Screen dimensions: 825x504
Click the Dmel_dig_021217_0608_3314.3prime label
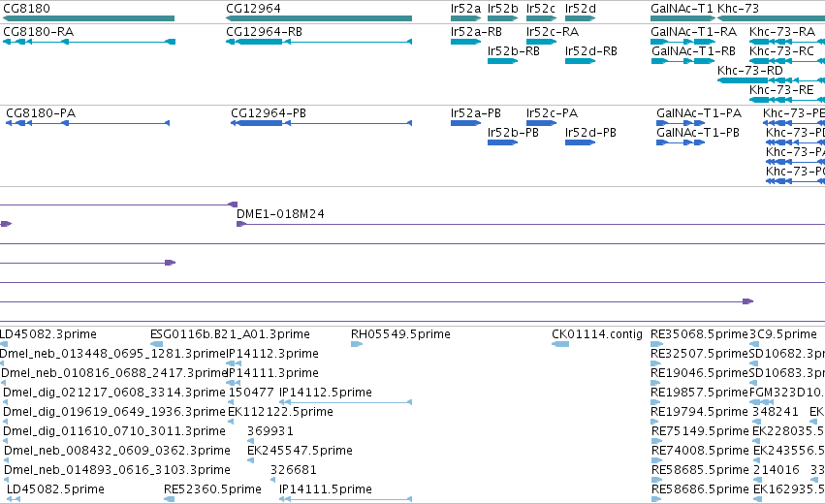[114, 393]
